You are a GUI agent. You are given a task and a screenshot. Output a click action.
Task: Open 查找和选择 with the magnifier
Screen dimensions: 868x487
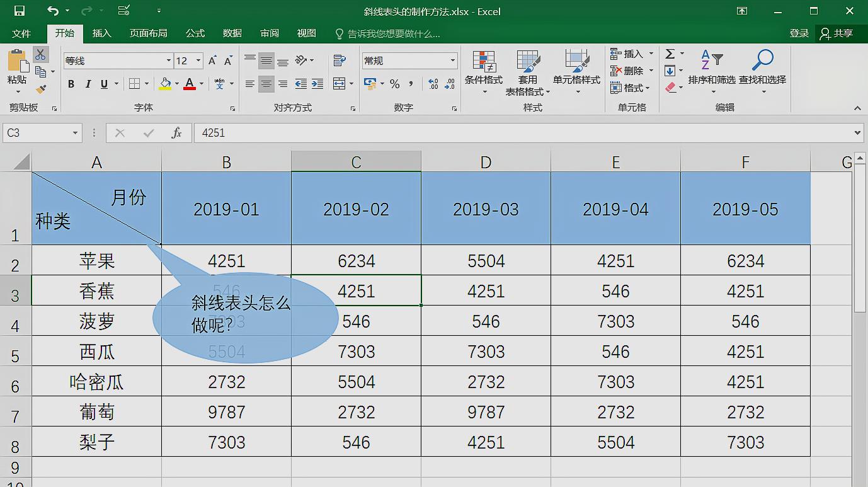pos(763,71)
